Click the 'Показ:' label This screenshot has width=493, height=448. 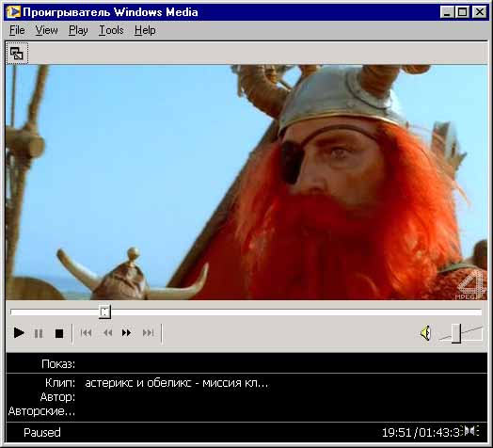pos(58,364)
